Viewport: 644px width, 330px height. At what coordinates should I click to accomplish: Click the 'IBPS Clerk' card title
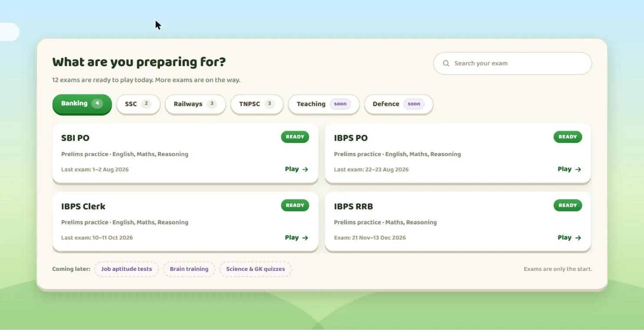pyautogui.click(x=83, y=207)
